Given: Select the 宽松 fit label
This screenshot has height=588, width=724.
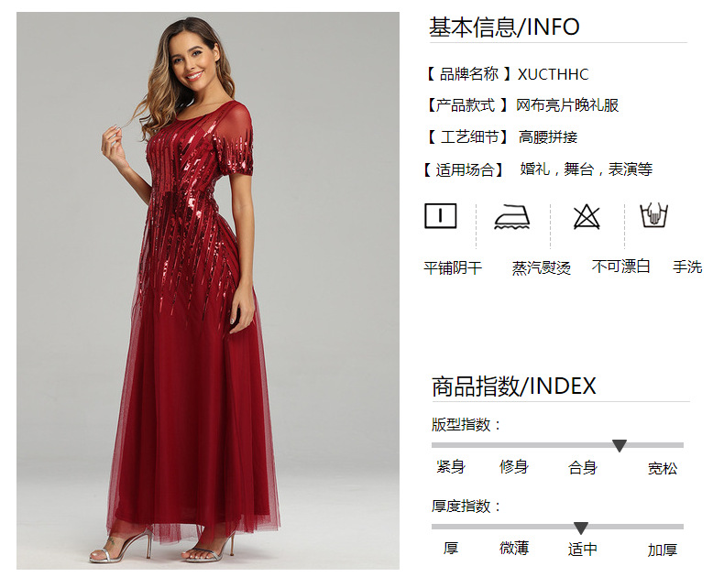Looking at the screenshot, I should (663, 468).
